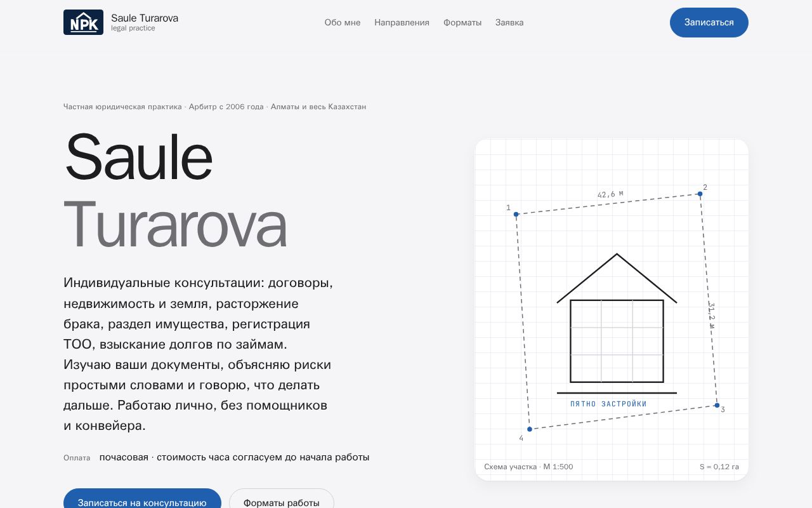Click the NPK logo icon
Image resolution: width=812 pixels, height=508 pixels.
tap(83, 22)
